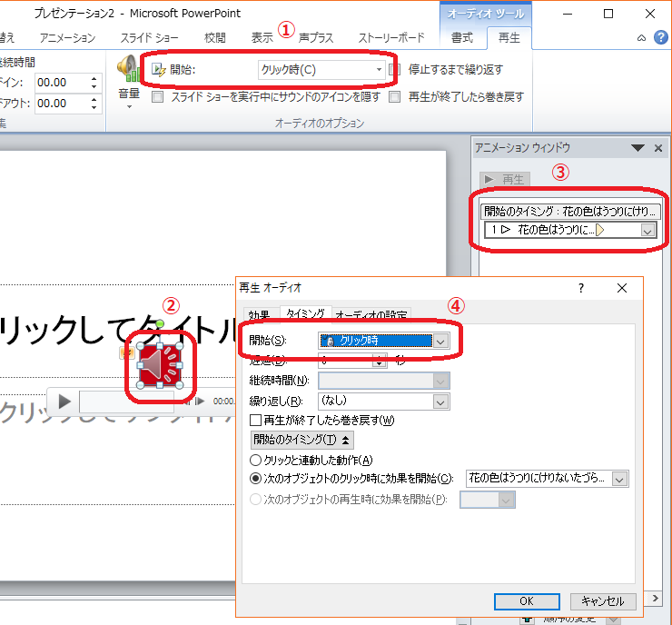Click the trigger header 開始のタイミング: 花の色は
The width and height of the screenshot is (672, 625).
[570, 212]
